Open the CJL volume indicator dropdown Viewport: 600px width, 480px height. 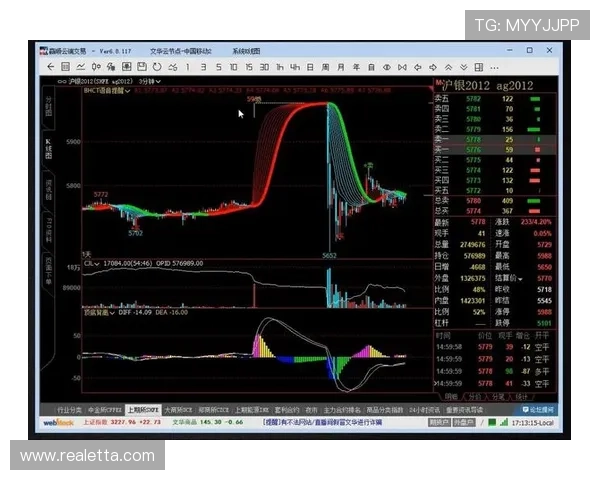[x=91, y=265]
